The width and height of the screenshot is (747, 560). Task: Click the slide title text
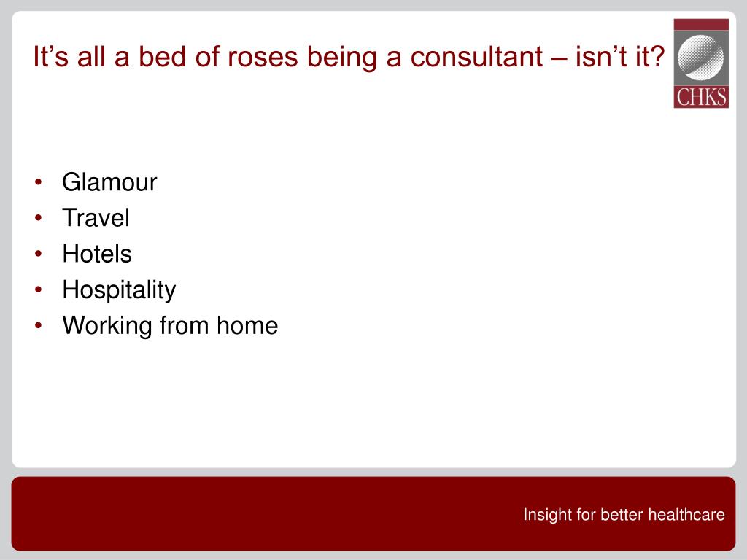click(x=348, y=57)
